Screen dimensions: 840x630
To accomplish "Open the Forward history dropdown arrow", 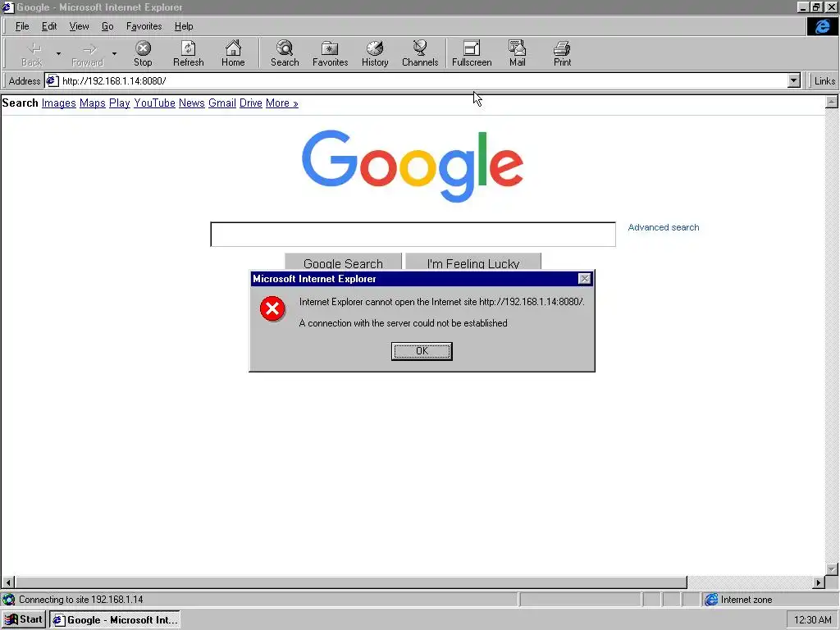I will (x=114, y=53).
